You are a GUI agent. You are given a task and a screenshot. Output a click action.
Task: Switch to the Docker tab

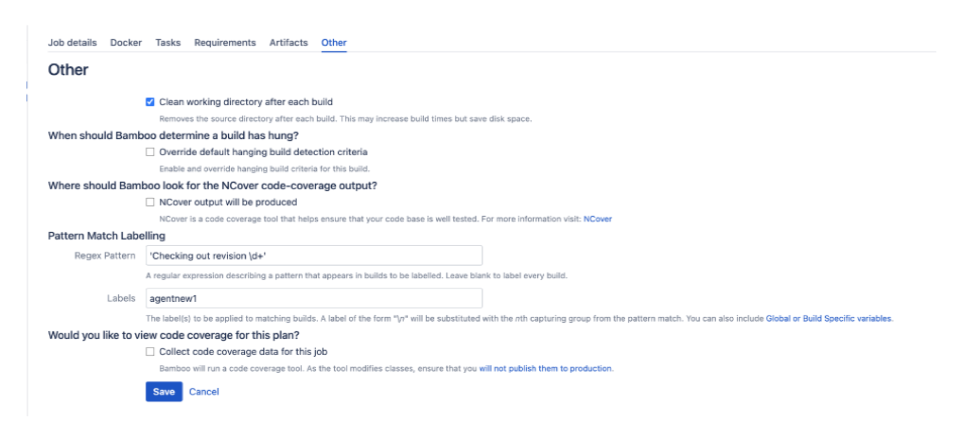(125, 43)
